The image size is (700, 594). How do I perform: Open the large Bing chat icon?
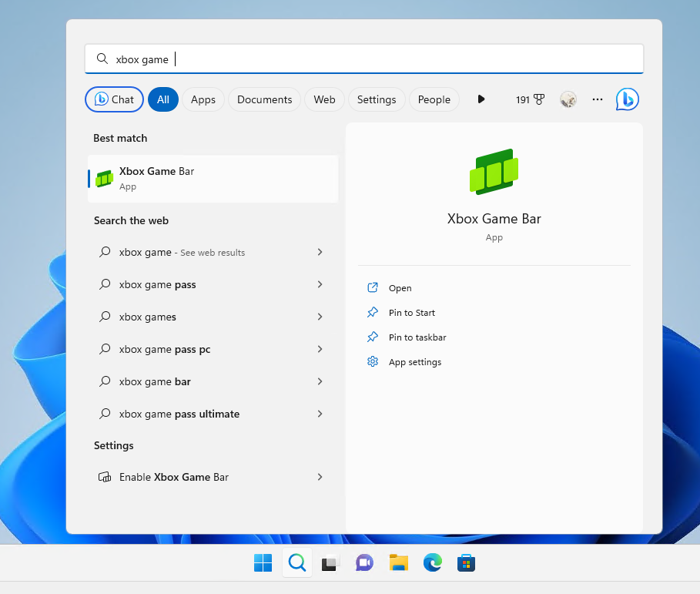point(628,99)
